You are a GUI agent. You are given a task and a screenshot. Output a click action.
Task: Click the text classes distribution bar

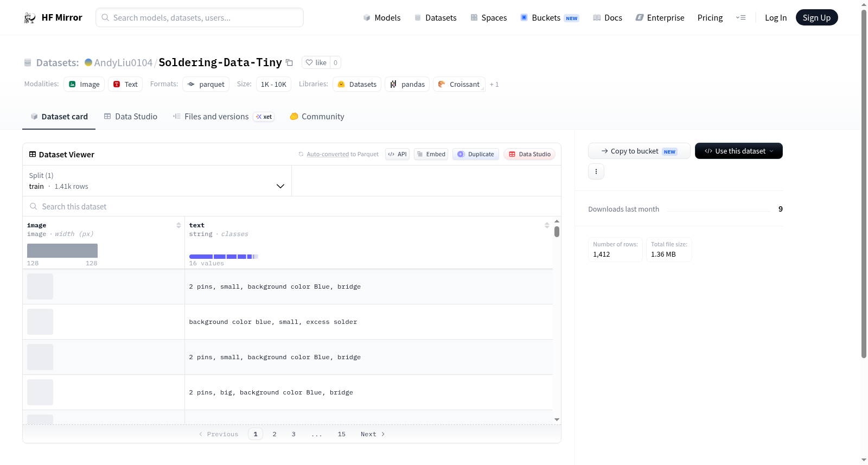[x=224, y=257]
